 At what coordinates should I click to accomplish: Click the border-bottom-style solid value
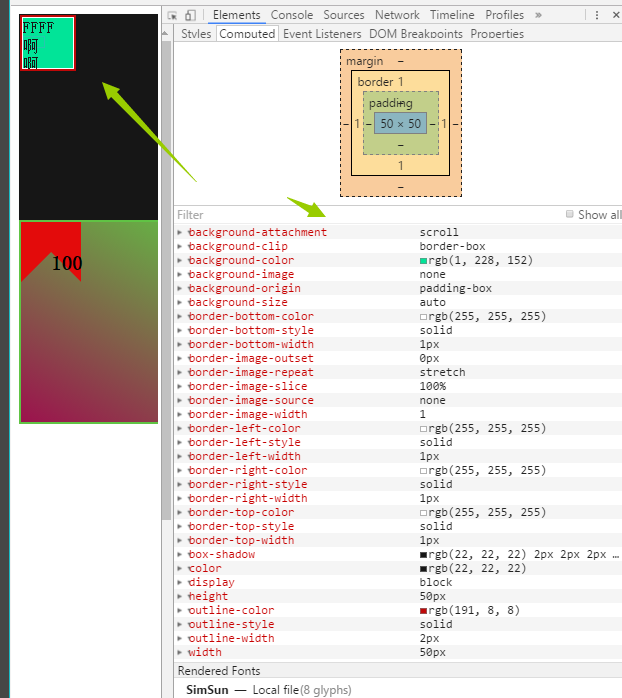436,330
